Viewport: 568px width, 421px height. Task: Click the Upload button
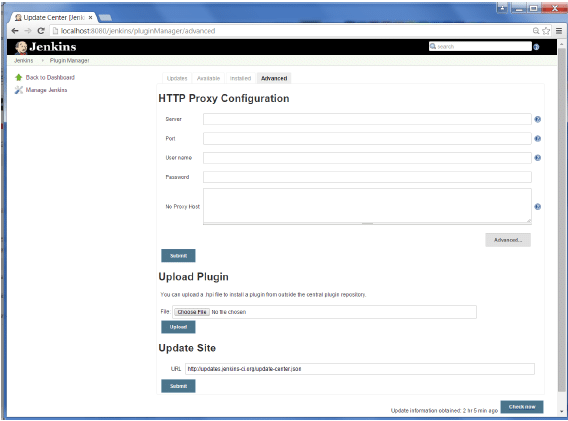click(178, 327)
